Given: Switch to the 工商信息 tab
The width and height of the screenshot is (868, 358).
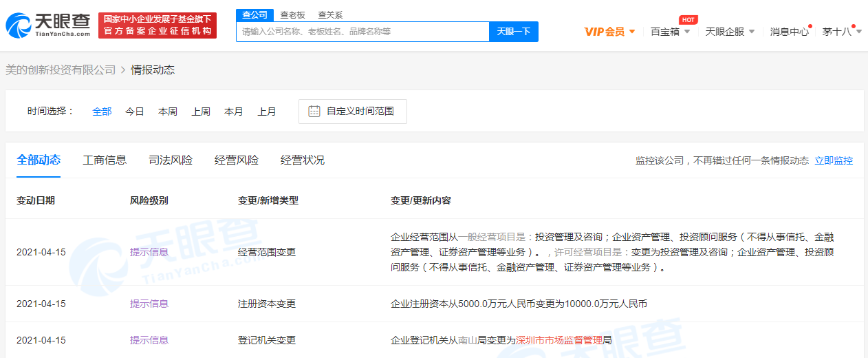Looking at the screenshot, I should coord(105,160).
